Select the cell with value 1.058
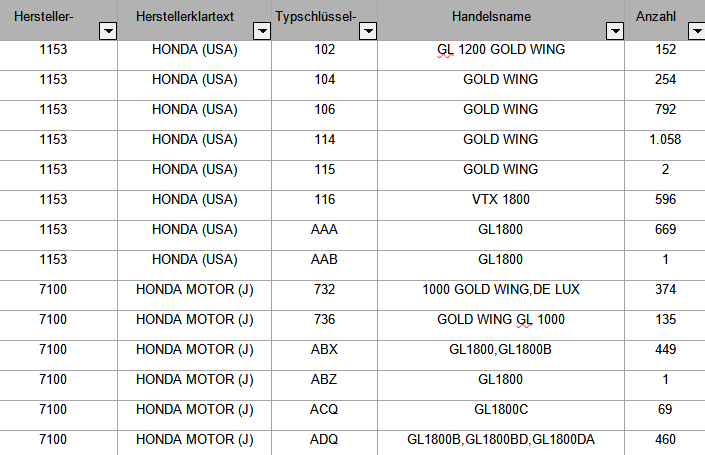The image size is (705, 455). tap(665, 145)
